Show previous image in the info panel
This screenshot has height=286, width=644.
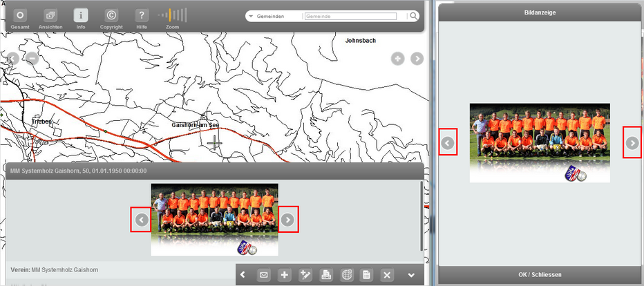coord(141,220)
